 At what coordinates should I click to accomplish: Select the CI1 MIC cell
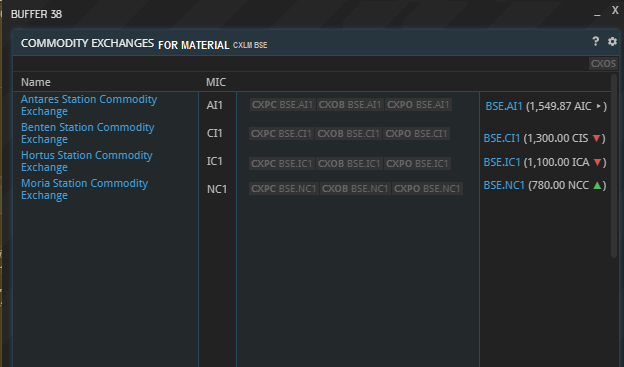[214, 133]
